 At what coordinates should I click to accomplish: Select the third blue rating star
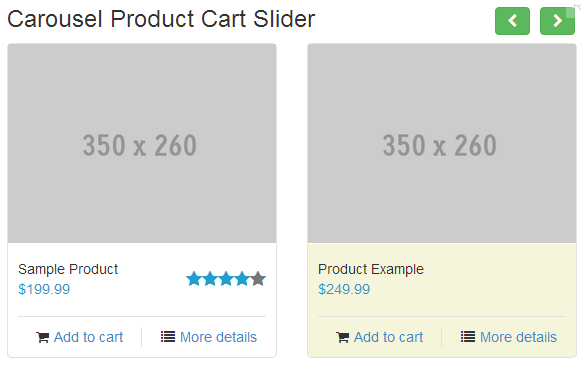(226, 279)
